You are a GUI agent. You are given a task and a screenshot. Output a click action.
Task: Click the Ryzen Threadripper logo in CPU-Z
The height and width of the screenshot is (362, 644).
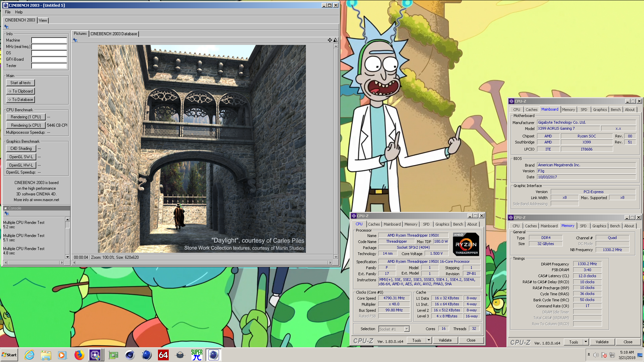466,244
